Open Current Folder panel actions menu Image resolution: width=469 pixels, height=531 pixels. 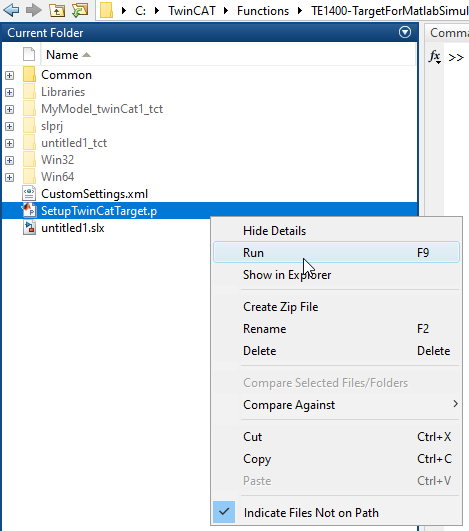(405, 33)
